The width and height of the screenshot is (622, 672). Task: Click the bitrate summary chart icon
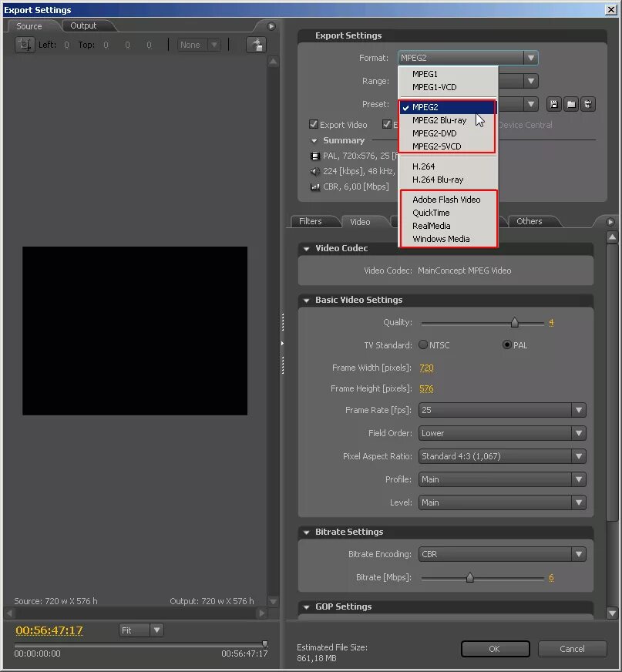click(x=315, y=186)
